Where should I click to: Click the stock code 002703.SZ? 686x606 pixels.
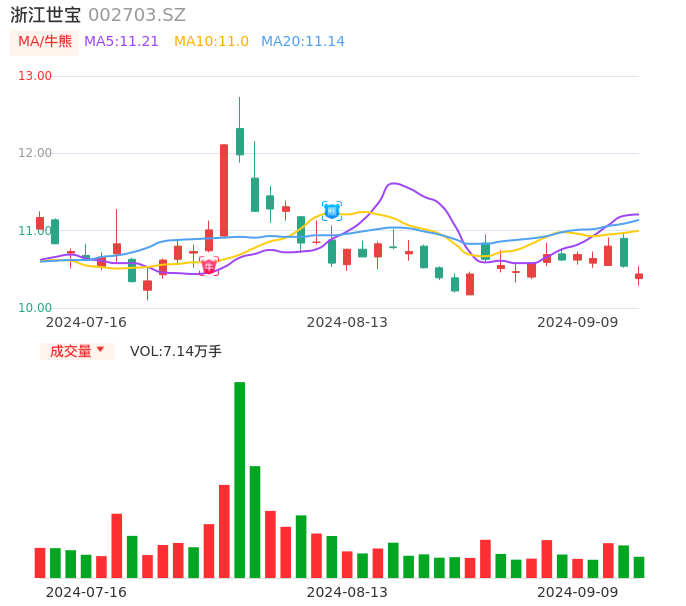[x=137, y=15]
